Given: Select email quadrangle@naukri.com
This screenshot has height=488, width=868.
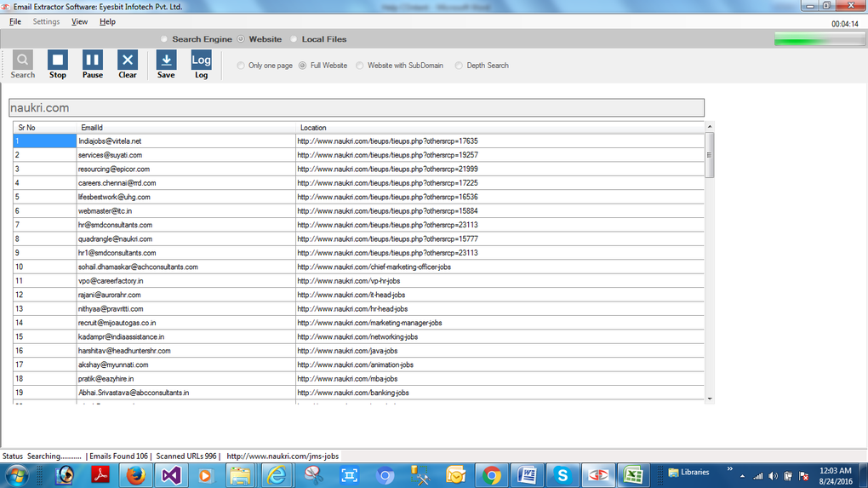Looking at the screenshot, I should pyautogui.click(x=115, y=238).
